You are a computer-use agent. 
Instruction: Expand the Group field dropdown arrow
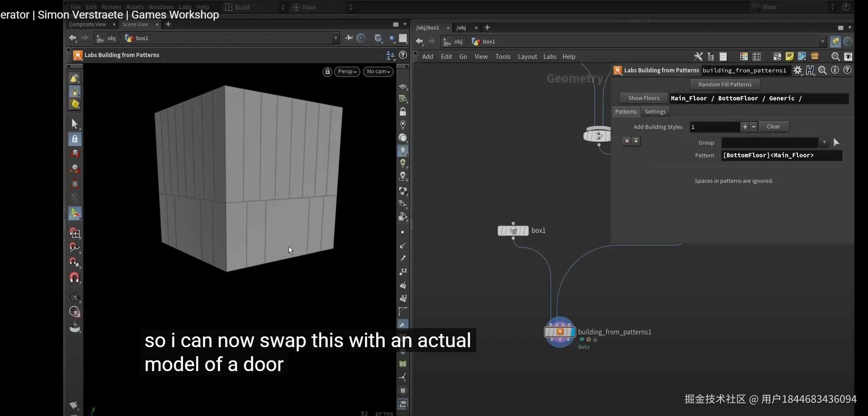point(824,143)
